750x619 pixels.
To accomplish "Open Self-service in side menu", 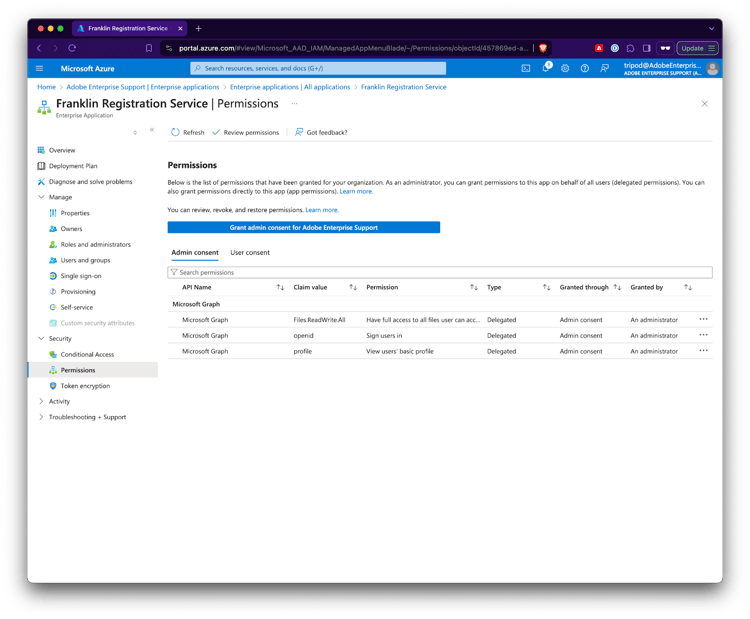I will click(77, 307).
